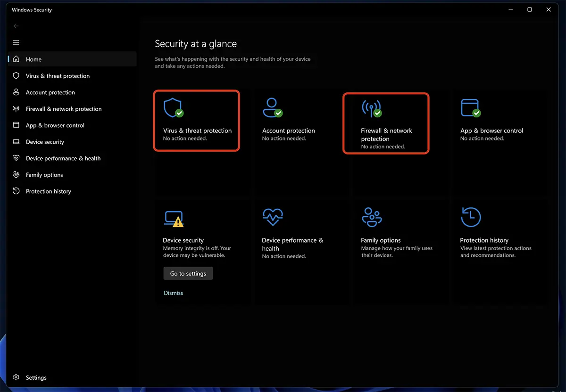The height and width of the screenshot is (392, 566).
Task: Open the Device performance & health heart card icon
Action: [x=273, y=217]
